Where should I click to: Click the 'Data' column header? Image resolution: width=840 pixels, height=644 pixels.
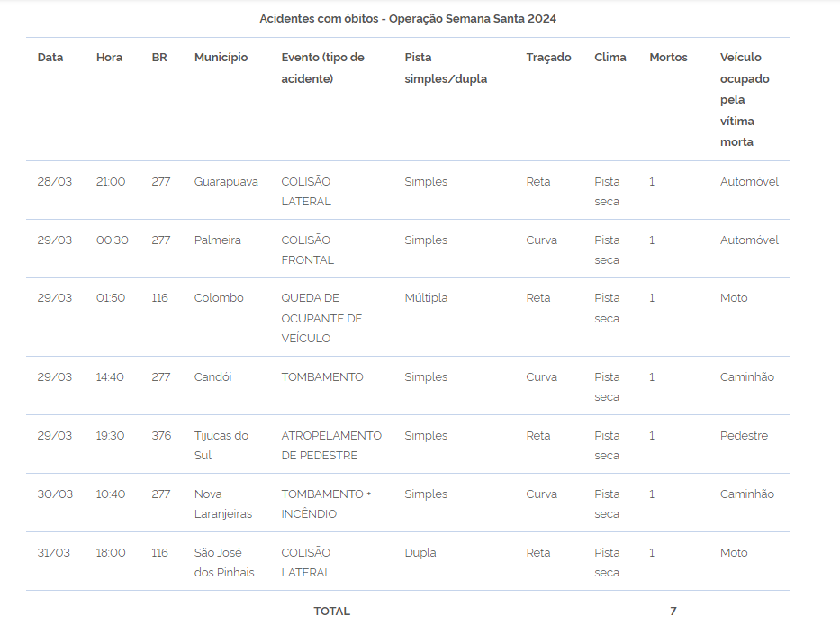(x=50, y=58)
